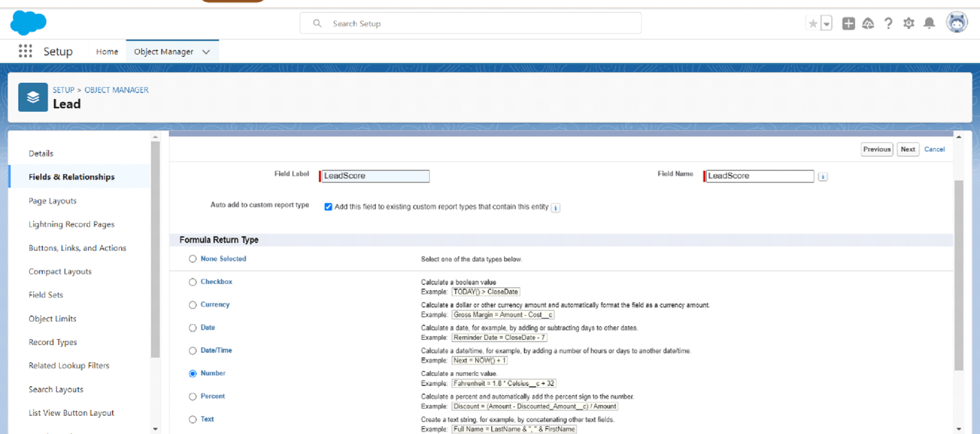Viewport: 980px width, 434px height.
Task: Click the Salesforce cloud logo
Action: click(28, 23)
